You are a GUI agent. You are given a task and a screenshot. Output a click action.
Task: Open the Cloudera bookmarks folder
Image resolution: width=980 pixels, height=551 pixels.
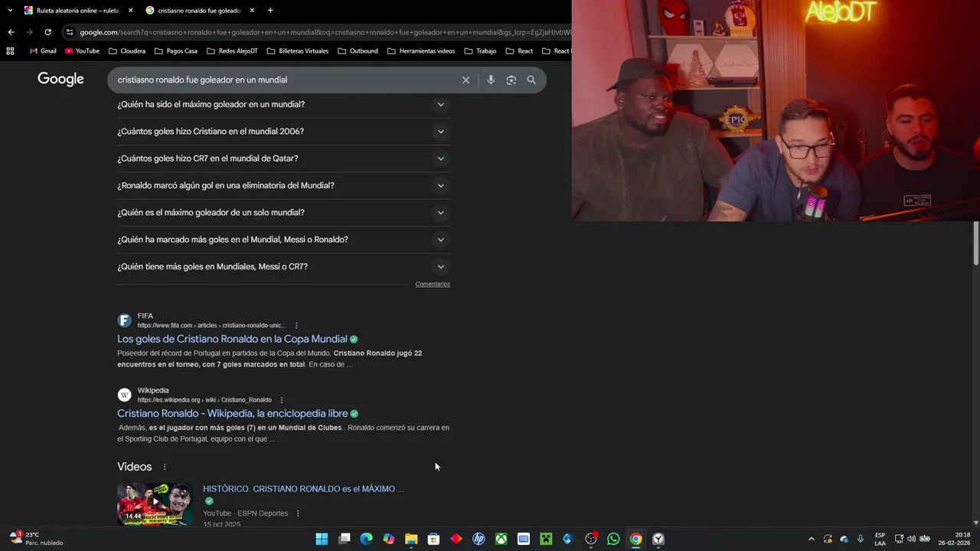tap(127, 51)
